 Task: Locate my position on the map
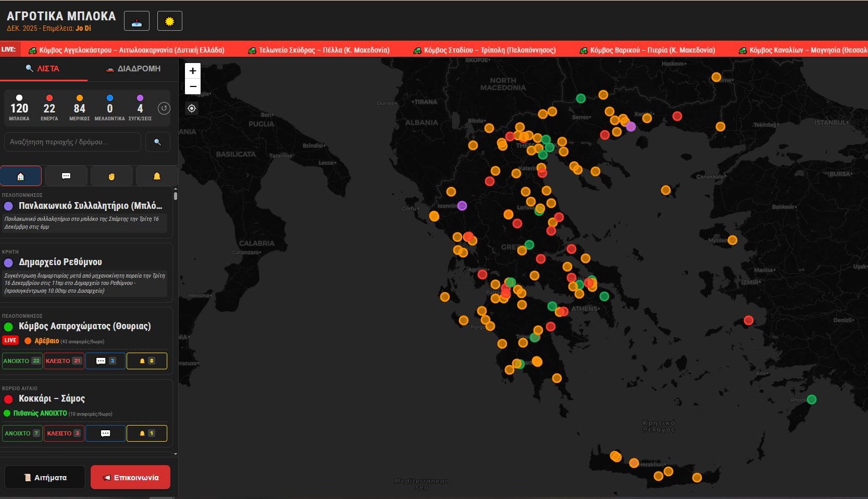tap(192, 108)
